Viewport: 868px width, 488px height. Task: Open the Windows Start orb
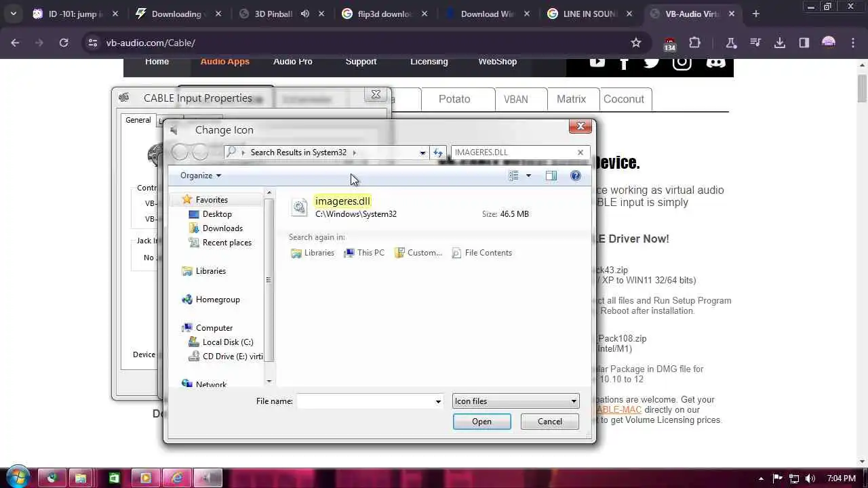pos(17,477)
